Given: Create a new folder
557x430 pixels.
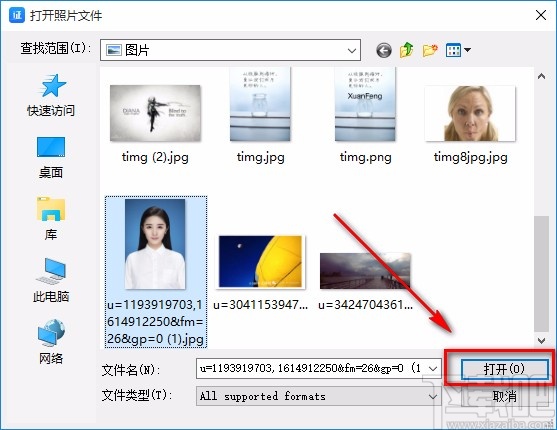Looking at the screenshot, I should [429, 50].
